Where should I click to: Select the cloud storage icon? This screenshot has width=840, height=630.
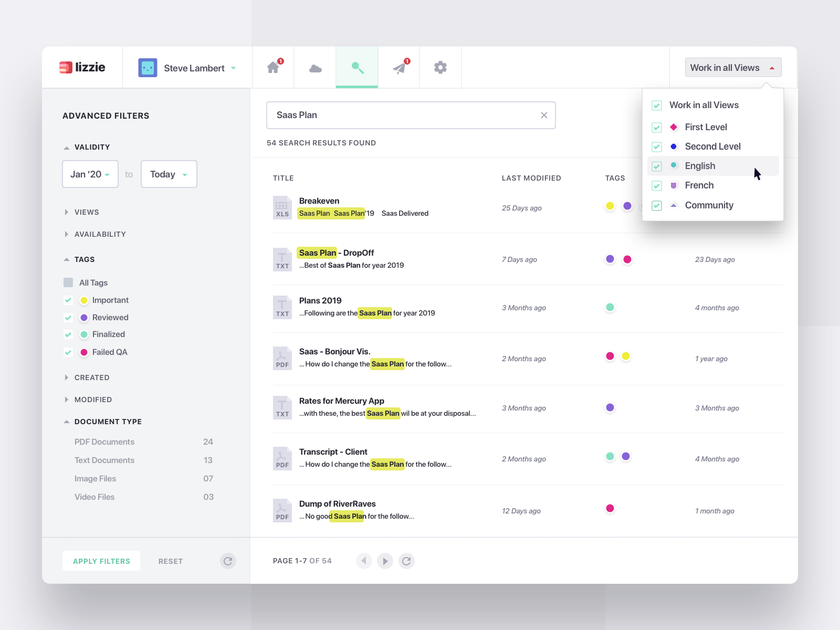click(314, 67)
